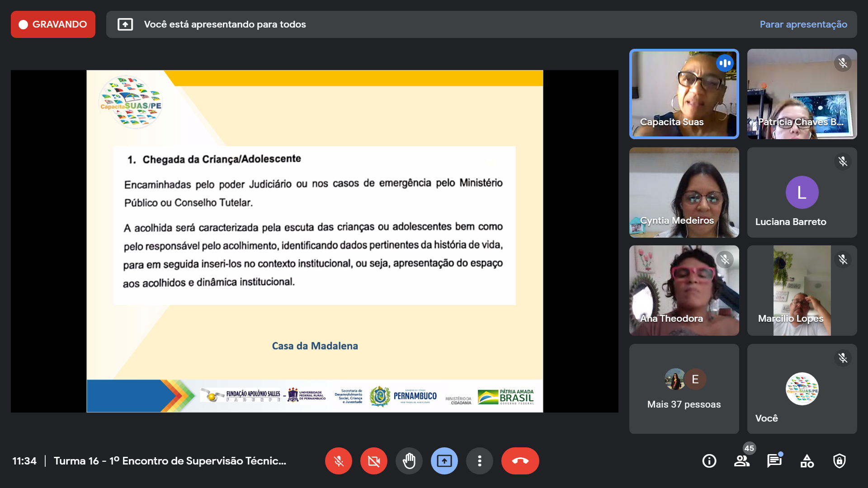
Task: Click the Parar apresentação link
Action: (x=803, y=24)
